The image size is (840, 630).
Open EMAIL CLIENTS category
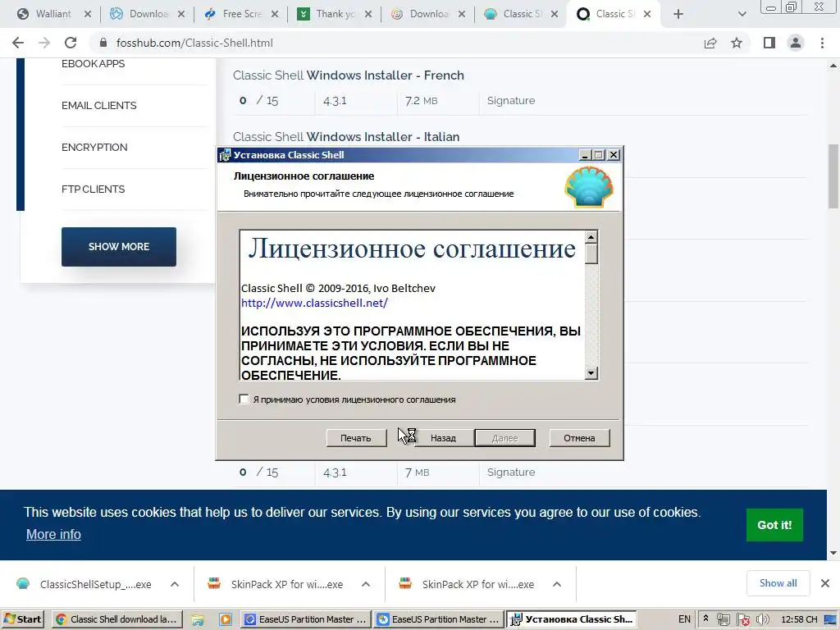(99, 106)
